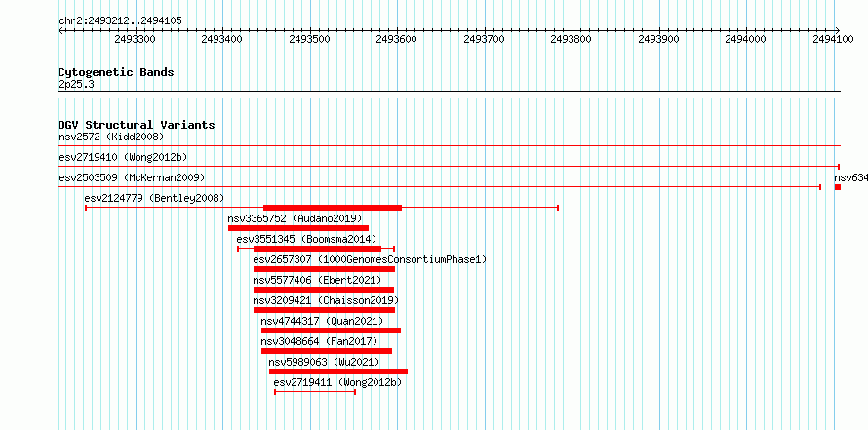
Task: Select the small red block of nsv634
Action: click(838, 187)
